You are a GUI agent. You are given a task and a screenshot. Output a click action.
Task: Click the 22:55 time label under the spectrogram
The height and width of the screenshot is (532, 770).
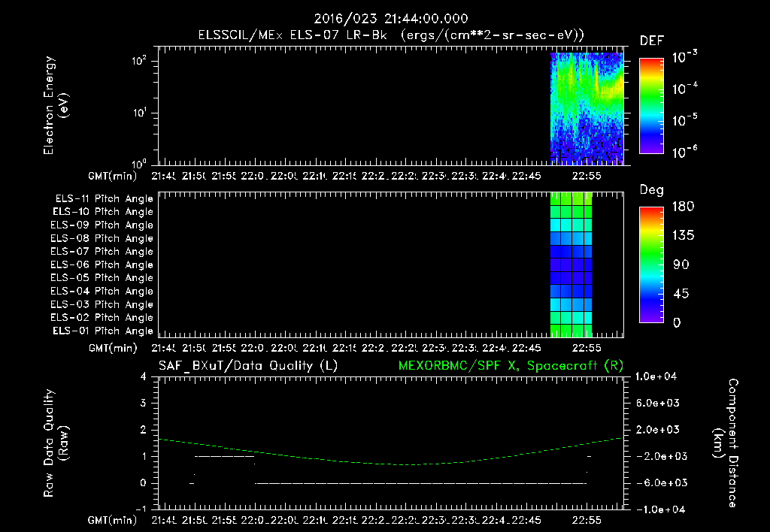pyautogui.click(x=587, y=176)
